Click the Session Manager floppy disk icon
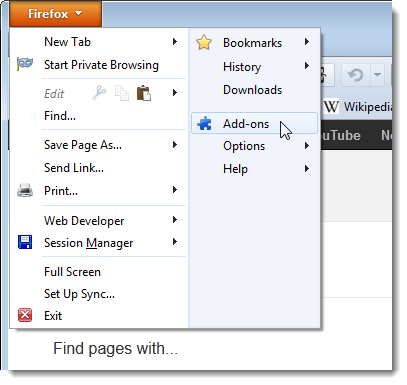Viewport: 407px width, 385px height. [x=25, y=242]
